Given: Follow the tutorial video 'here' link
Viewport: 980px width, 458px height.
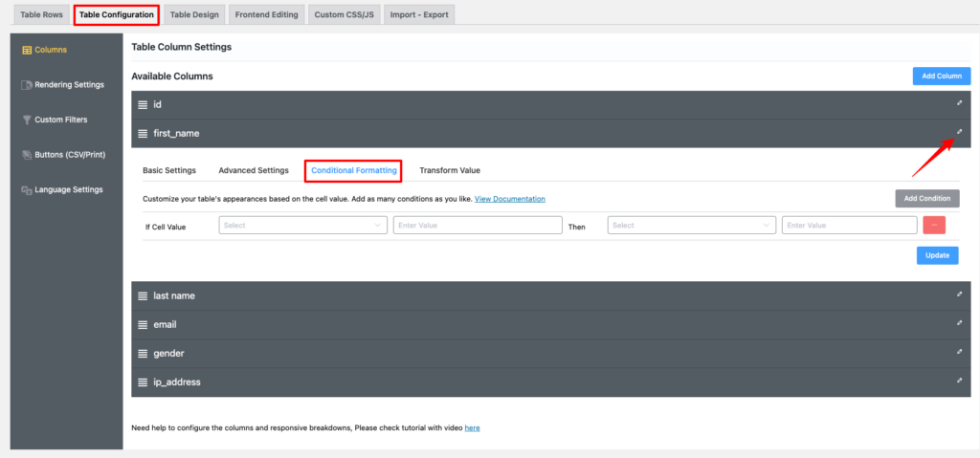Looking at the screenshot, I should click(473, 428).
